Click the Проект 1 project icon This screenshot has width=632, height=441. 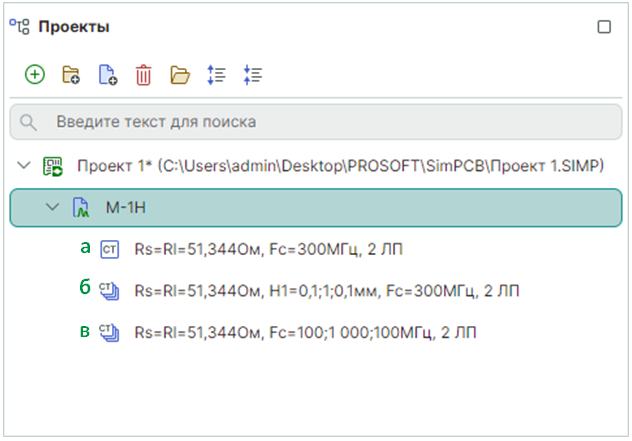click(x=53, y=166)
